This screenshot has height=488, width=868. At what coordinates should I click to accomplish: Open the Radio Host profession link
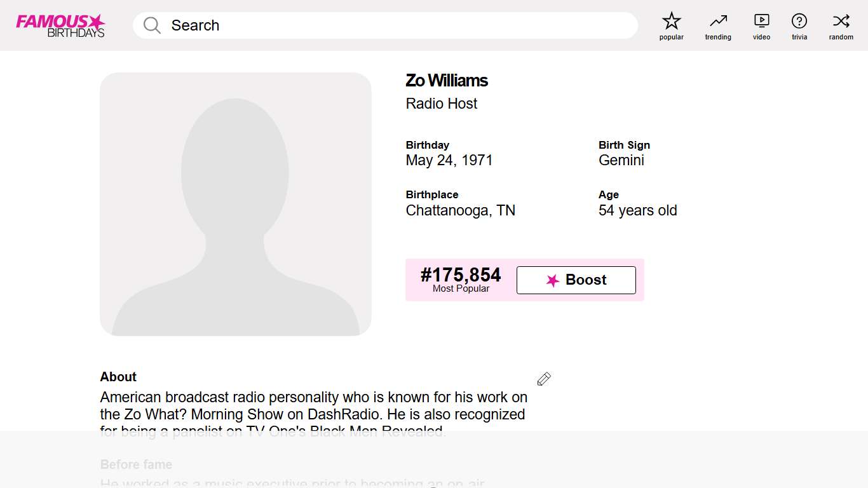pyautogui.click(x=442, y=104)
